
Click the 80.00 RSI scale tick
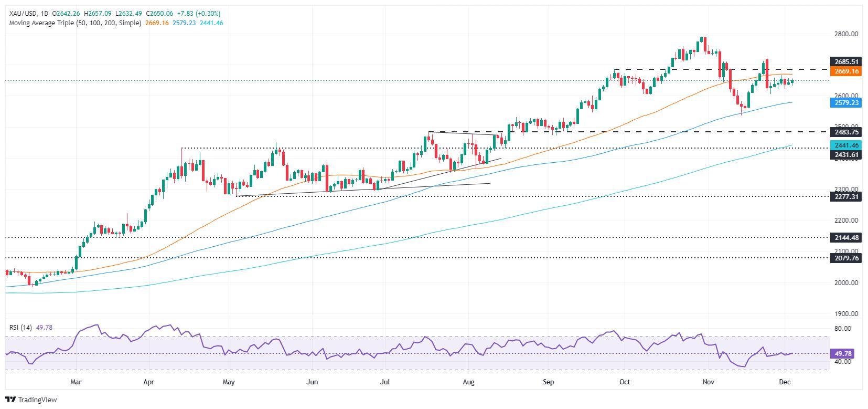(843, 329)
